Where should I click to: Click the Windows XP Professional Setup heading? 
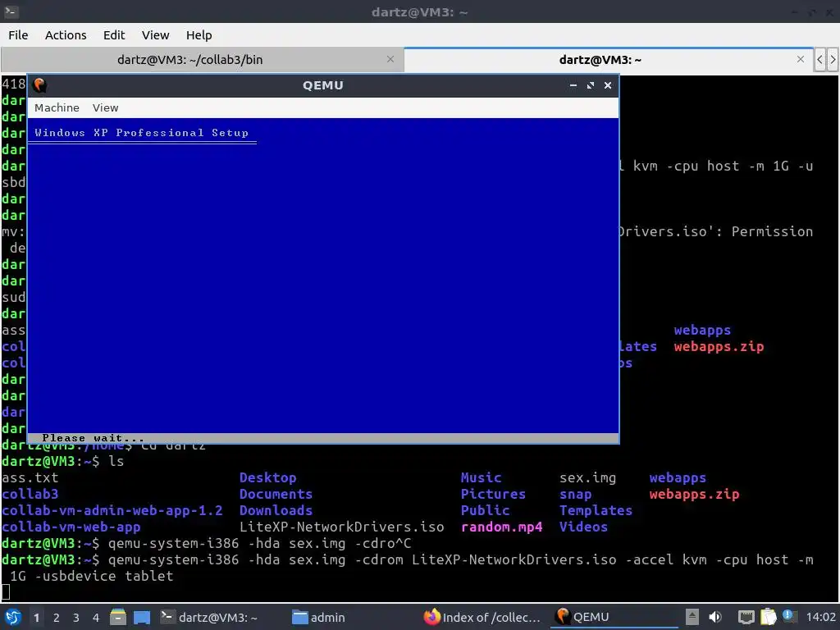pyautogui.click(x=141, y=133)
